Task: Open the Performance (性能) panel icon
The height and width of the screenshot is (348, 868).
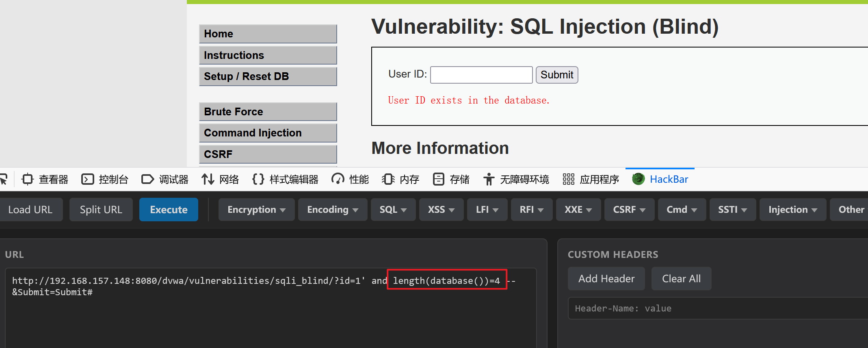Action: point(338,179)
